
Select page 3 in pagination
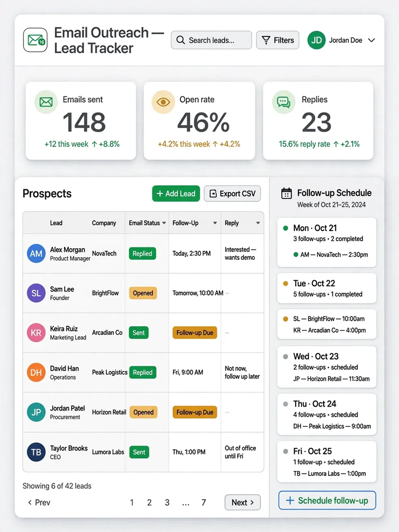pyautogui.click(x=167, y=502)
